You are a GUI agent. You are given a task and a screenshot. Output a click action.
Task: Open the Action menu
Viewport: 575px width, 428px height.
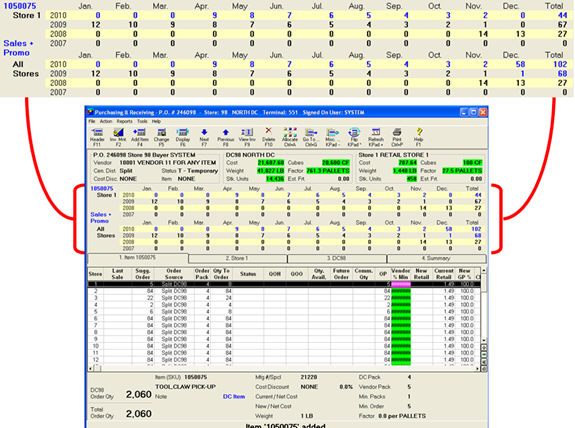[x=106, y=121]
